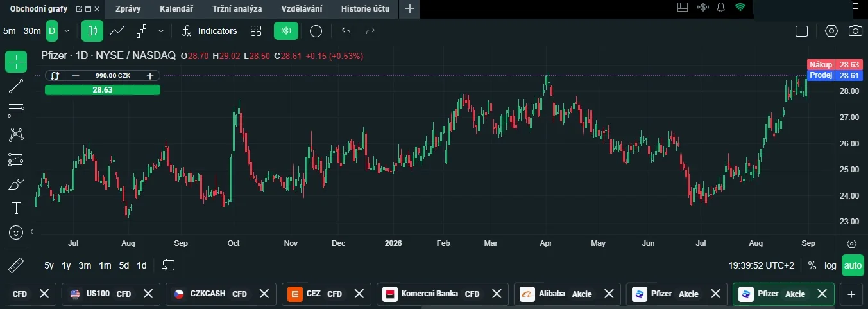The height and width of the screenshot is (309, 868).
Task: Select the pattern drawing tool
Action: point(16,134)
